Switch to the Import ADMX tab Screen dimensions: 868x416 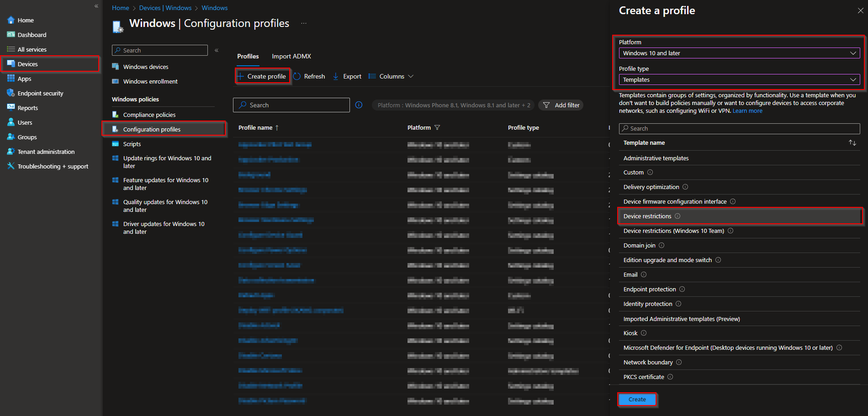coord(291,56)
